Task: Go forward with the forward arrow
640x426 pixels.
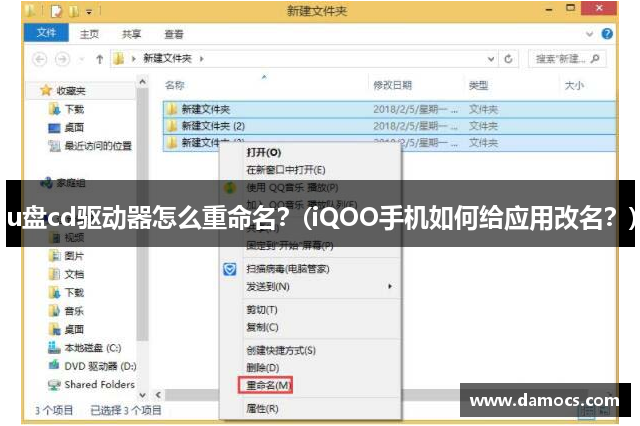Action: 62,60
